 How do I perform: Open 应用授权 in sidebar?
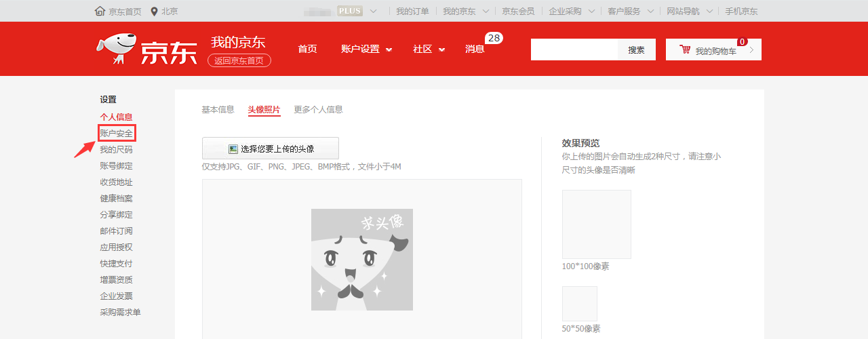[x=116, y=247]
